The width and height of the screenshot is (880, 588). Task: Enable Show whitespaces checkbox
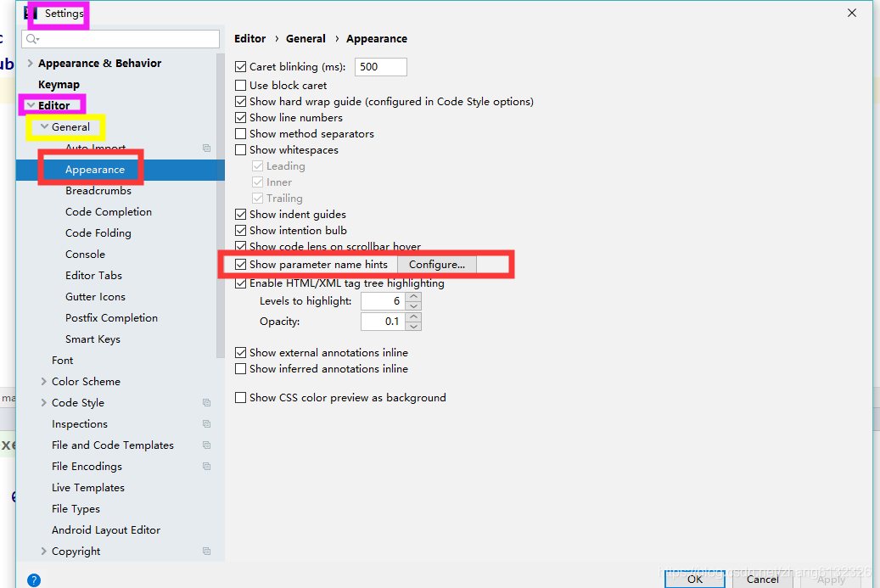[241, 150]
